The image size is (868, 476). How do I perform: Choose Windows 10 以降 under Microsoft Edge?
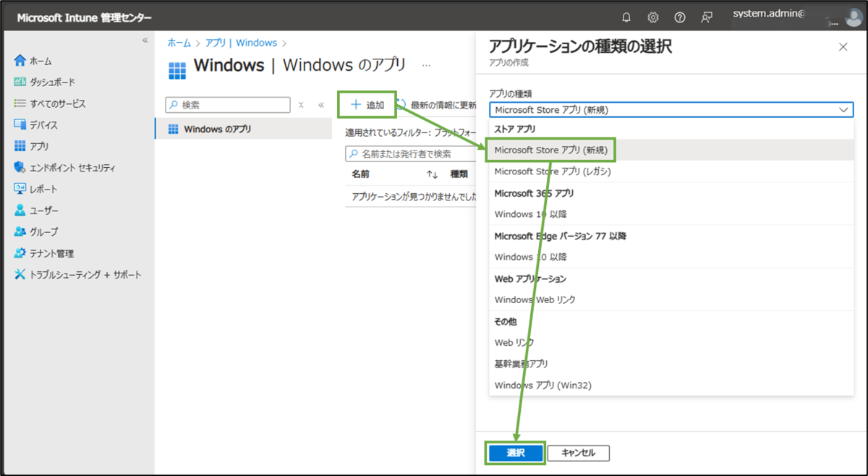[672, 257]
